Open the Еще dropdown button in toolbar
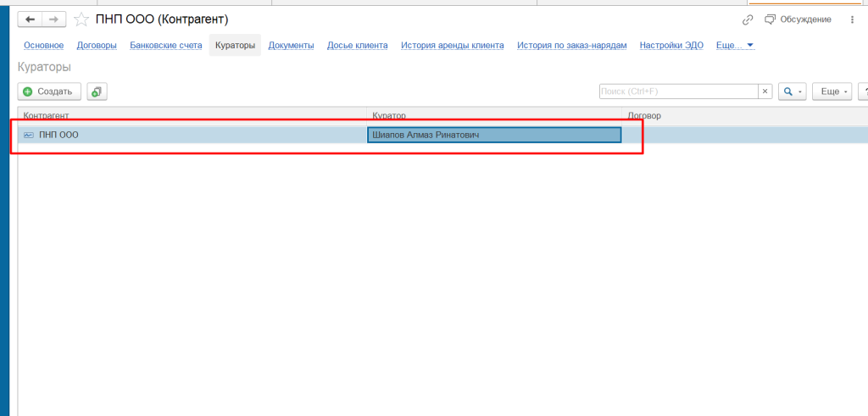 (x=832, y=92)
